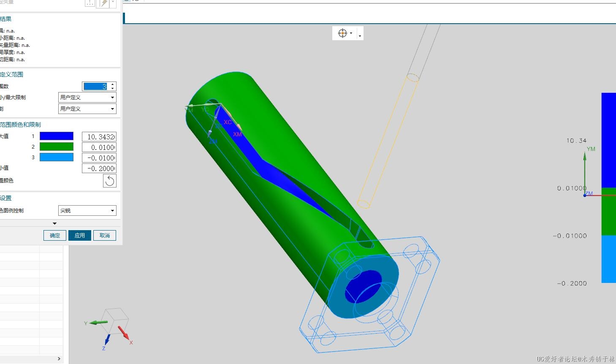Click the −0.2000 legend label
Screen dimensions: 616x364
click(x=572, y=283)
